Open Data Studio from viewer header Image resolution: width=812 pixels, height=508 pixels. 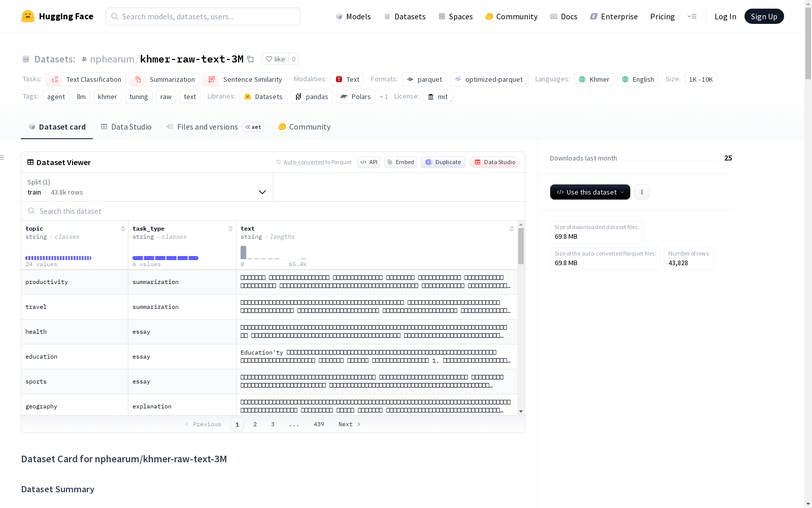coord(494,162)
